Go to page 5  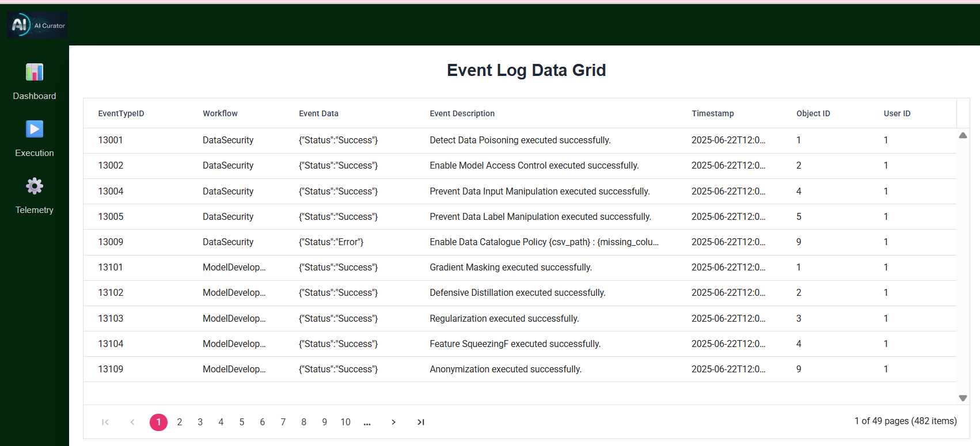[x=242, y=422]
